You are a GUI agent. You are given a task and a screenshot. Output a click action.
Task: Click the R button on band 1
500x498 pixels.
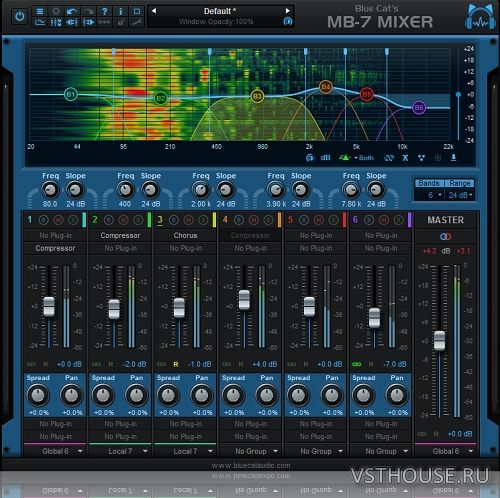[46, 364]
